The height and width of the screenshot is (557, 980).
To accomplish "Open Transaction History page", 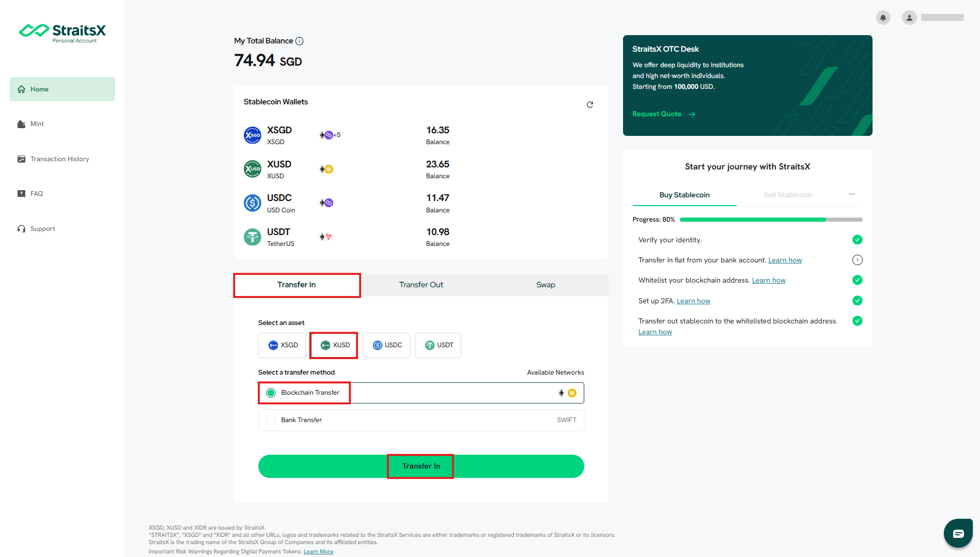I will pyautogui.click(x=63, y=159).
